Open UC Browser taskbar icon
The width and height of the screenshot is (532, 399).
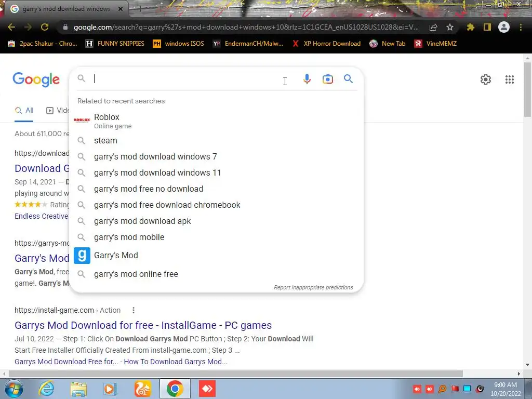pyautogui.click(x=142, y=389)
